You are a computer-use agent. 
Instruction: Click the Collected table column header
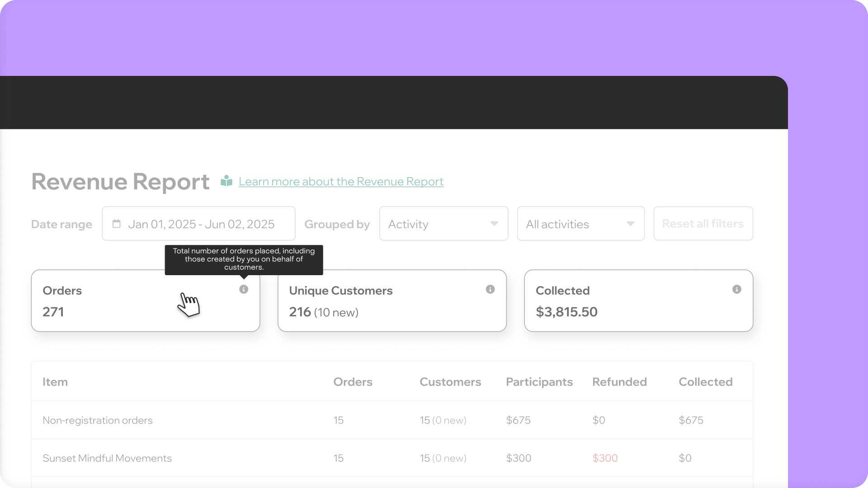(x=705, y=382)
